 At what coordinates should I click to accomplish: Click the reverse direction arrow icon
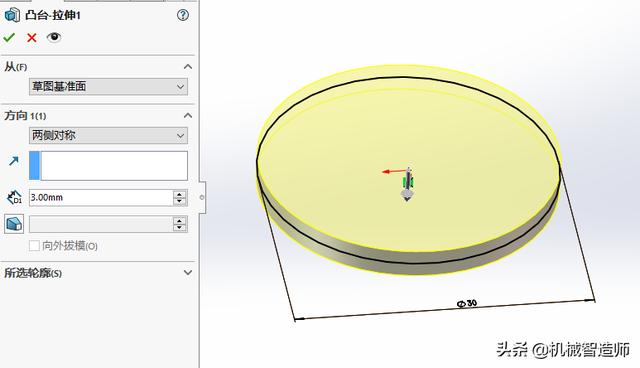click(x=14, y=161)
